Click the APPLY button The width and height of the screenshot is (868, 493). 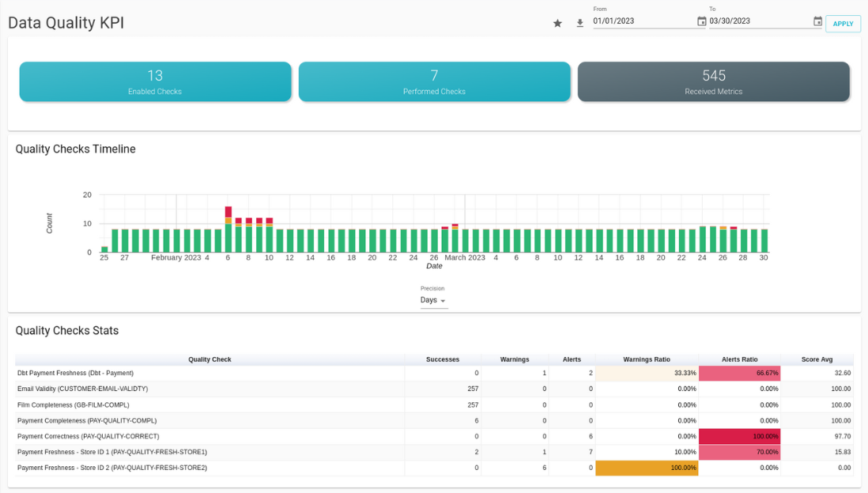click(843, 24)
